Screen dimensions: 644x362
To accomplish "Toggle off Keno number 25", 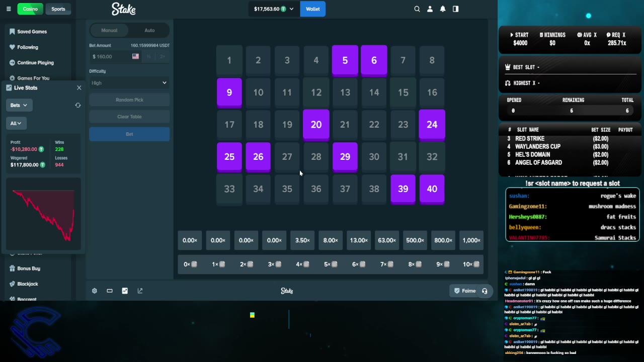I will click(x=229, y=157).
